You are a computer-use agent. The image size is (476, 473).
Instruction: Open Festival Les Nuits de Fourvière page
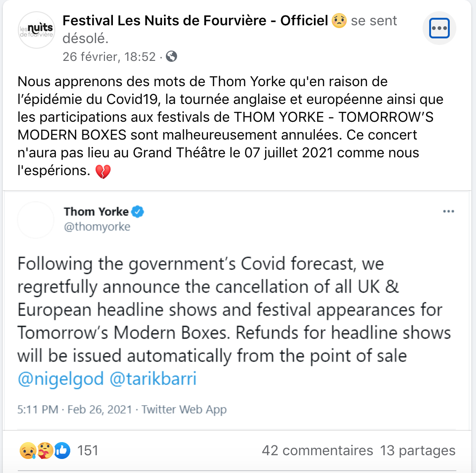tap(195, 21)
